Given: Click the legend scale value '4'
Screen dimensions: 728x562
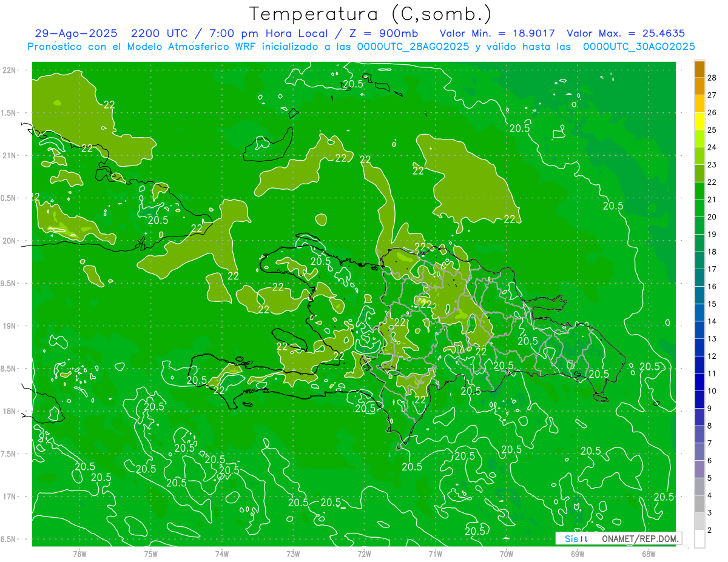Looking at the screenshot, I should (x=710, y=495).
